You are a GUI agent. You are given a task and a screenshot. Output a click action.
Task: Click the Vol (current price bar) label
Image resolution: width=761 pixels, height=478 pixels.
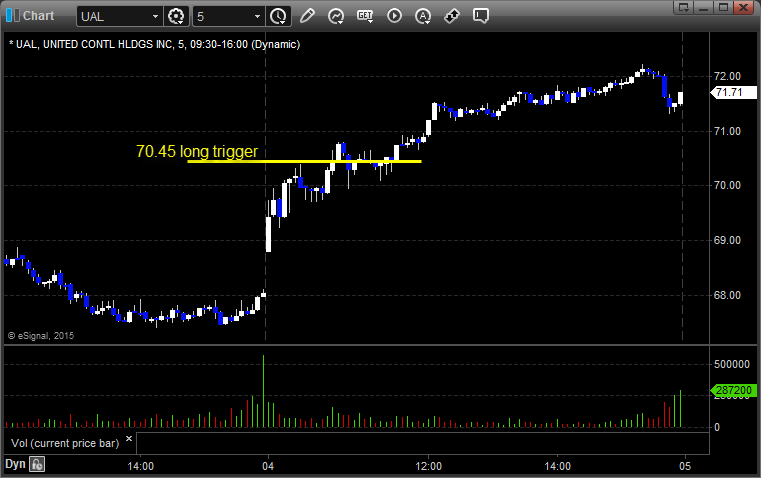tap(65, 443)
